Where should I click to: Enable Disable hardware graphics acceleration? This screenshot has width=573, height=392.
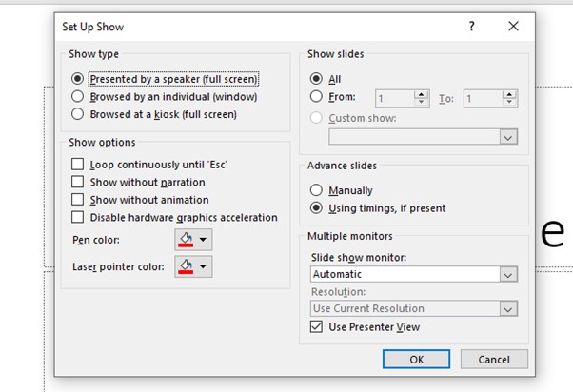click(78, 218)
